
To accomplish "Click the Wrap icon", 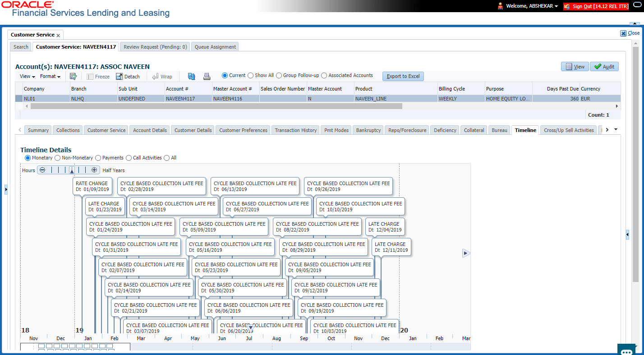I will tap(162, 76).
